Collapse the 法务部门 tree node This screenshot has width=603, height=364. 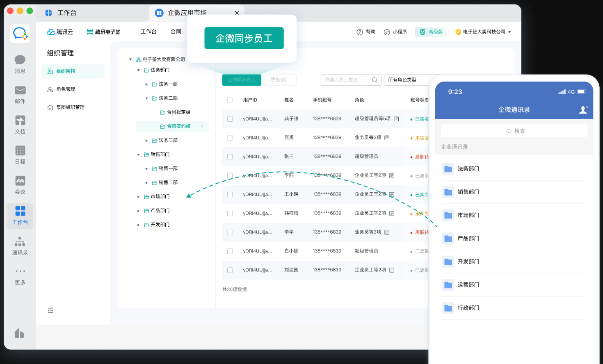139,70
